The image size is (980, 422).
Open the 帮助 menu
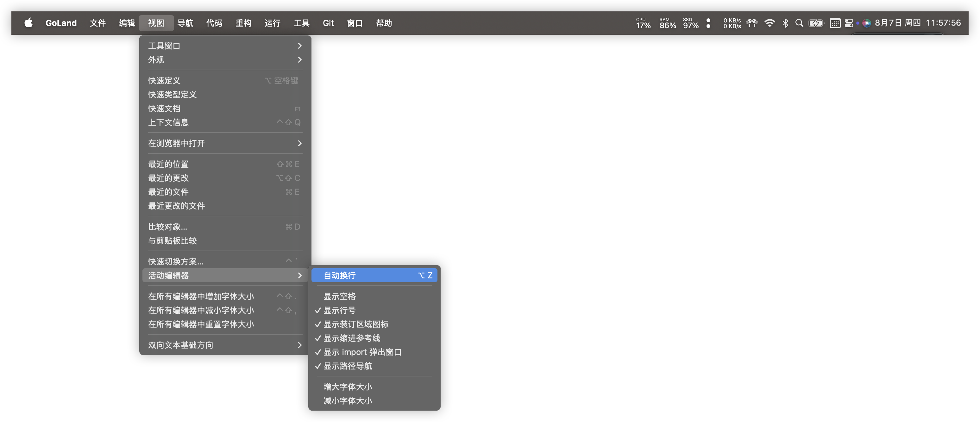[x=384, y=23]
